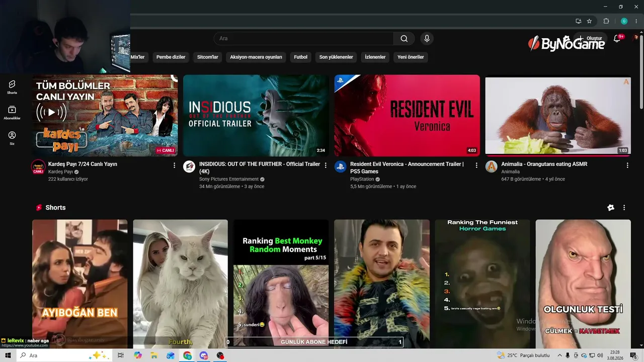Open the Kardeş Payı 7/24 Canlı Yayın title
This screenshot has height=362, width=644.
click(x=83, y=164)
